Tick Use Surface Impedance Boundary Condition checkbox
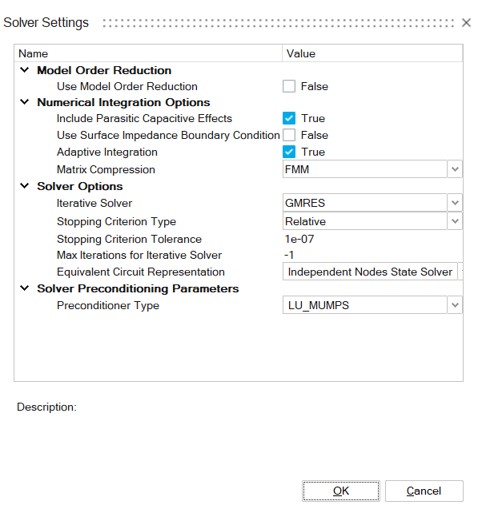Image resolution: width=482 pixels, height=510 pixels. [x=289, y=135]
